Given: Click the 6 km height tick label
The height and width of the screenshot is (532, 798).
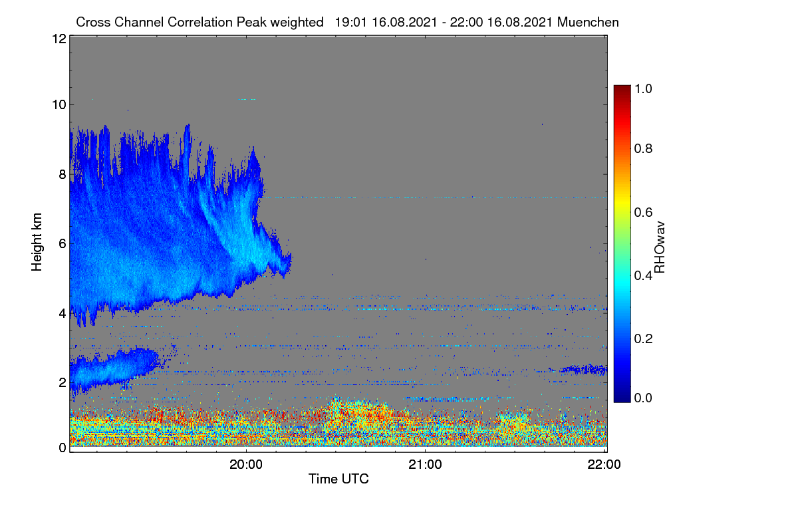Looking at the screenshot, I should click(x=62, y=243).
